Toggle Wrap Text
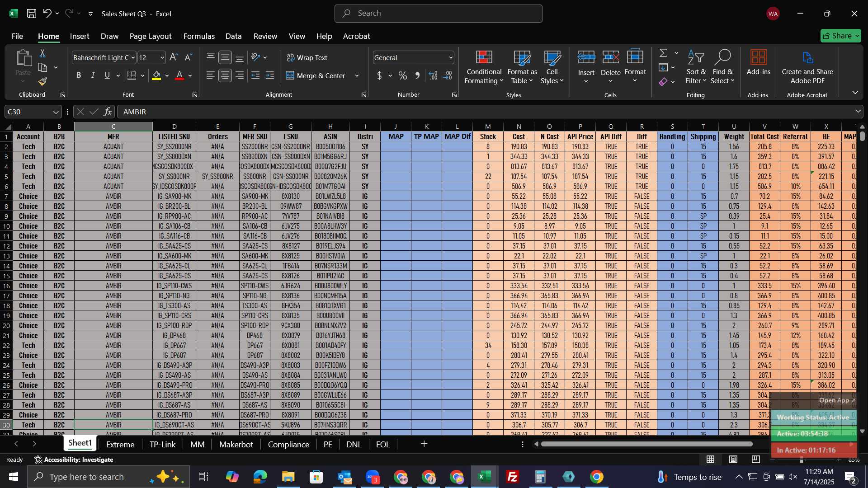This screenshot has width=868, height=488. point(307,57)
